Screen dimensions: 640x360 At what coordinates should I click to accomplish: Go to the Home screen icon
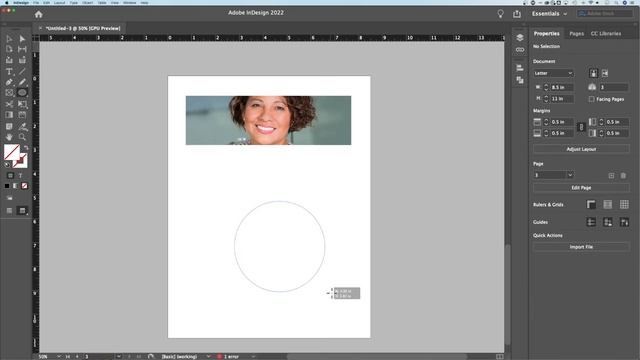click(x=38, y=14)
